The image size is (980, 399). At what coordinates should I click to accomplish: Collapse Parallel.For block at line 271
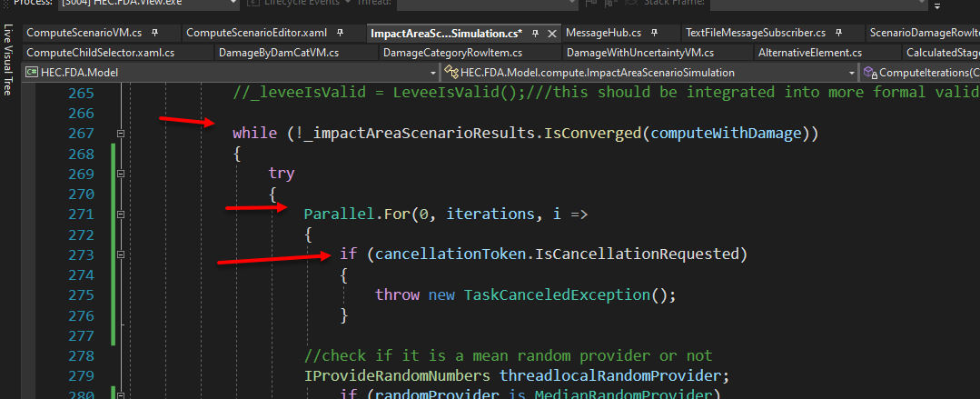click(121, 214)
